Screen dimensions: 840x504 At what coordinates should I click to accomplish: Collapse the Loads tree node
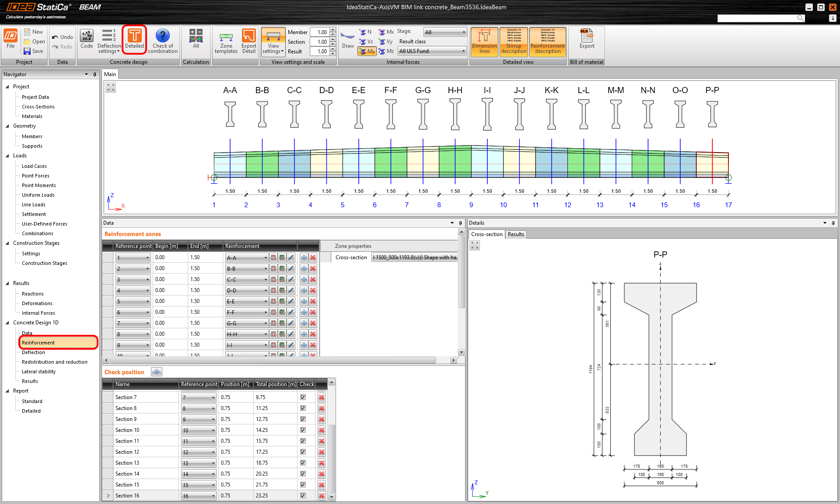(7, 156)
